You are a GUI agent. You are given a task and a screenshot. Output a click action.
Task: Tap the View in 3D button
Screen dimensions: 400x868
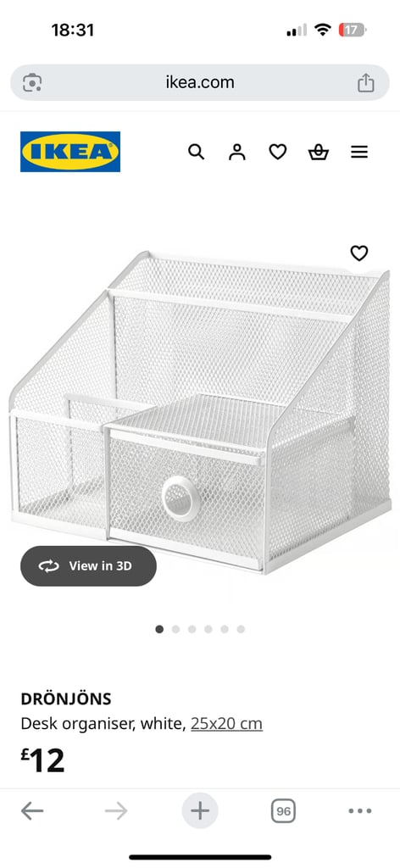click(x=88, y=565)
